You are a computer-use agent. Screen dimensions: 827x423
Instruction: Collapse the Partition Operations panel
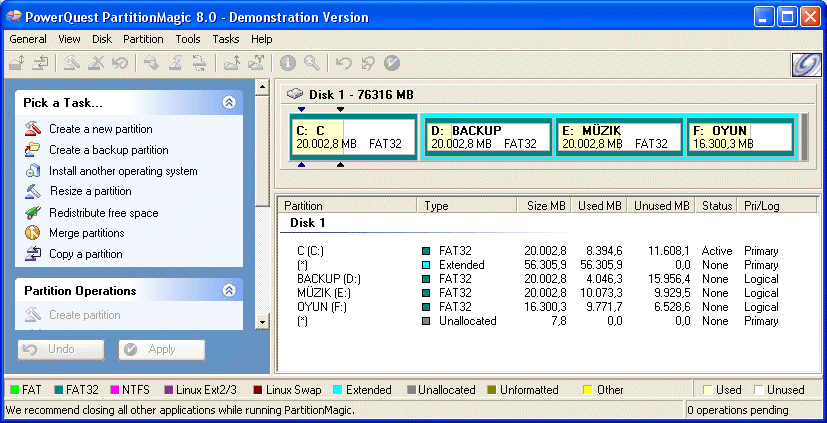229,291
